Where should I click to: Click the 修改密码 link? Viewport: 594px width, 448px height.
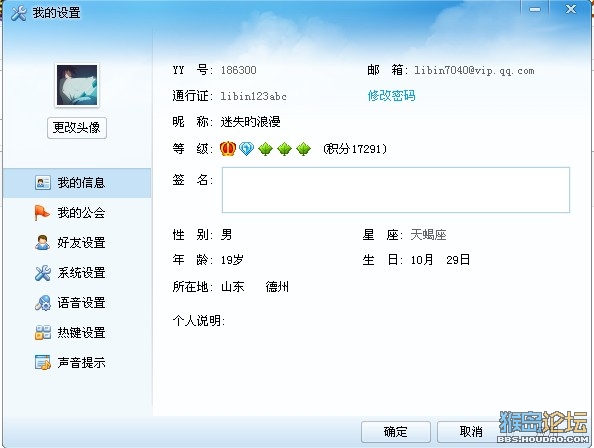[391, 95]
